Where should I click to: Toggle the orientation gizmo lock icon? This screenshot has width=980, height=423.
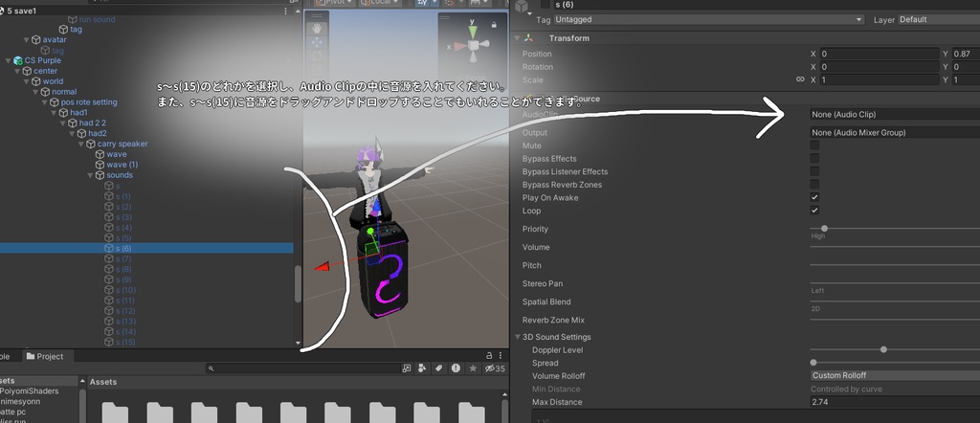(495, 24)
